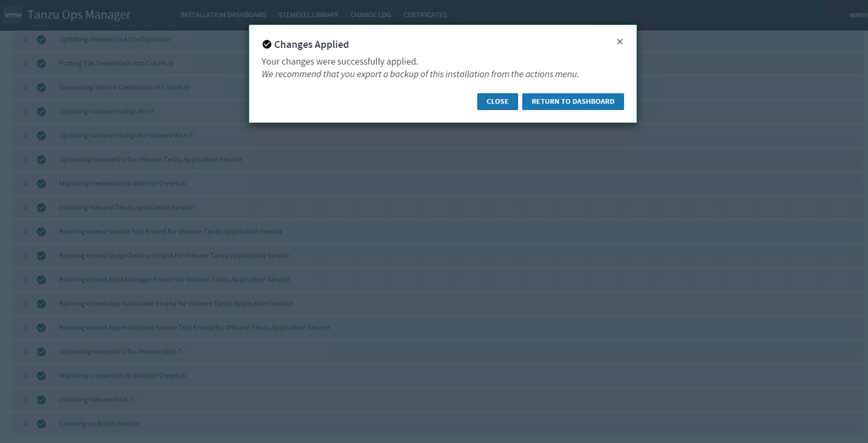Open the STEMCELL LIBRARY menu item
This screenshot has height=443, width=868.
308,15
